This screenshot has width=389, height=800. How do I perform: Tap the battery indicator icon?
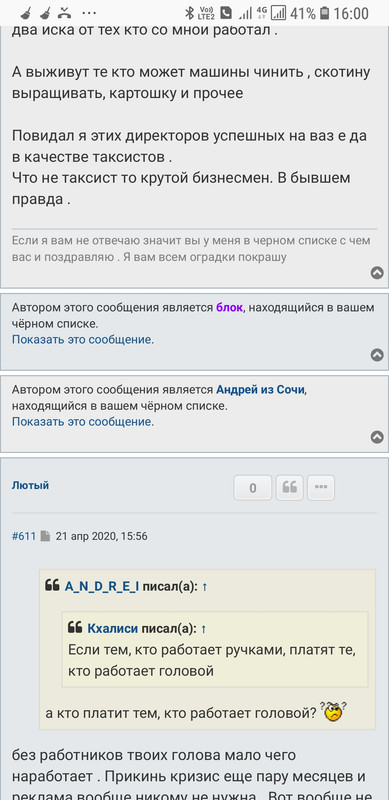coord(325,13)
